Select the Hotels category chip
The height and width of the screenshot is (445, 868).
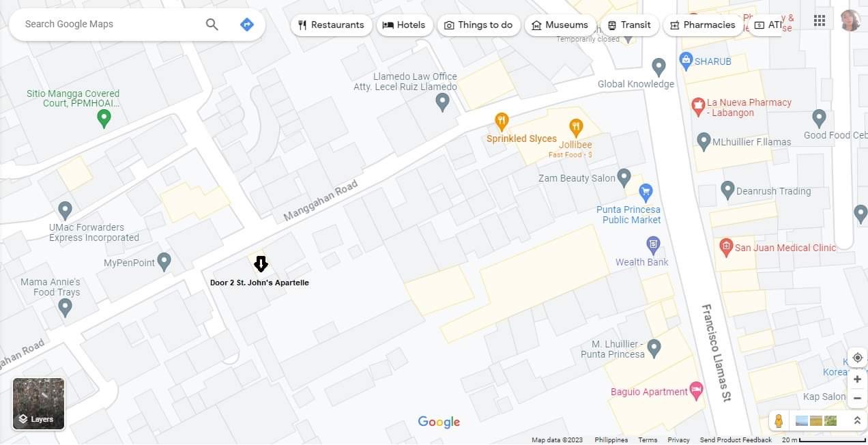(405, 25)
